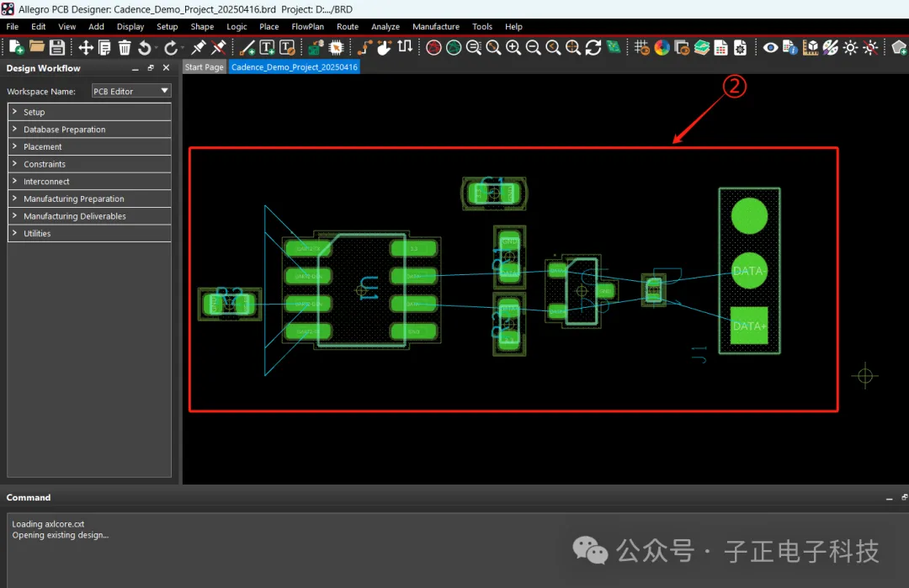Select the Delete trash can tool
The height and width of the screenshot is (588, 909).
coord(125,47)
